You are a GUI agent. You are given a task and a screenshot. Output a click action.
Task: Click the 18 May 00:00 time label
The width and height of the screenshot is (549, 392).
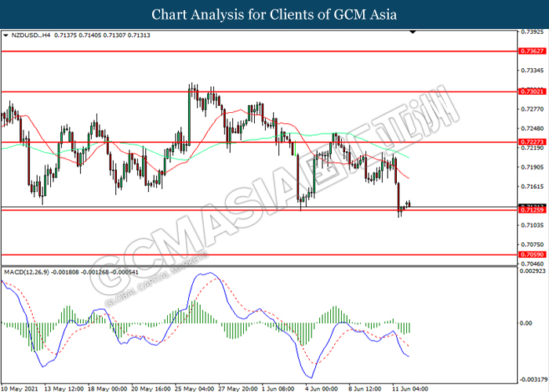[107, 389]
